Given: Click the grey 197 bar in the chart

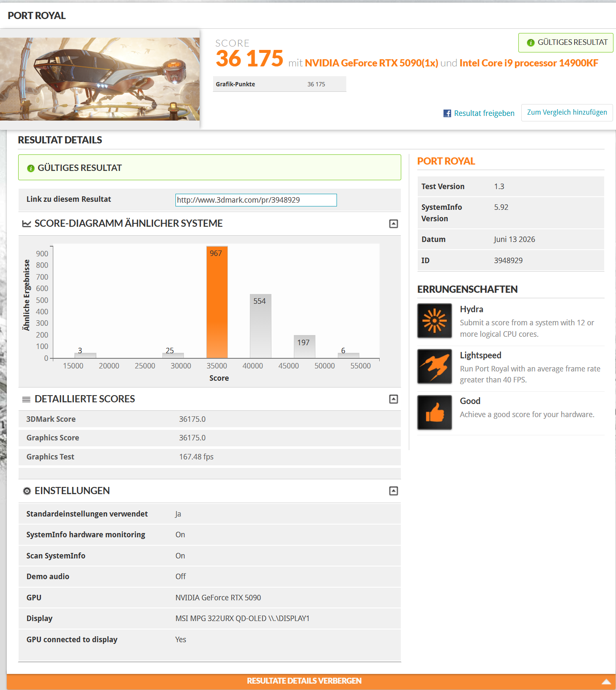Looking at the screenshot, I should pos(304,347).
